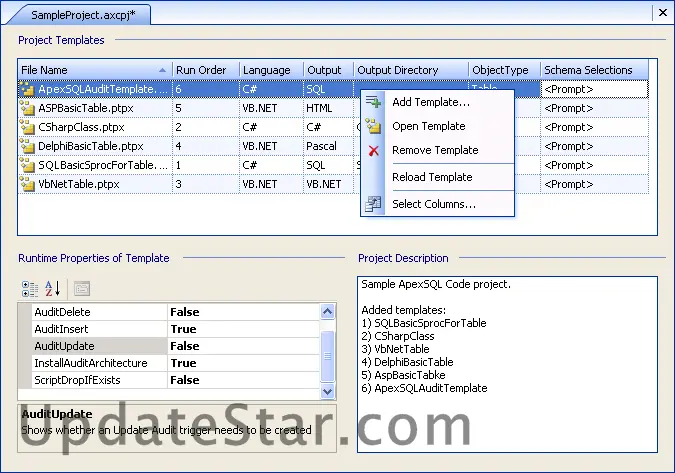Sort by the ObjectType column header
The image size is (675, 473).
click(505, 70)
